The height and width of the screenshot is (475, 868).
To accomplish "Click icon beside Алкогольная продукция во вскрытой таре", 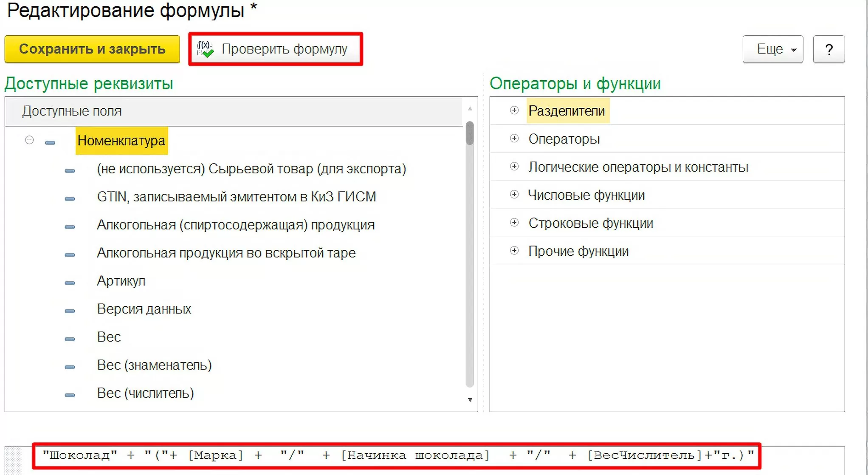I will 70,255.
